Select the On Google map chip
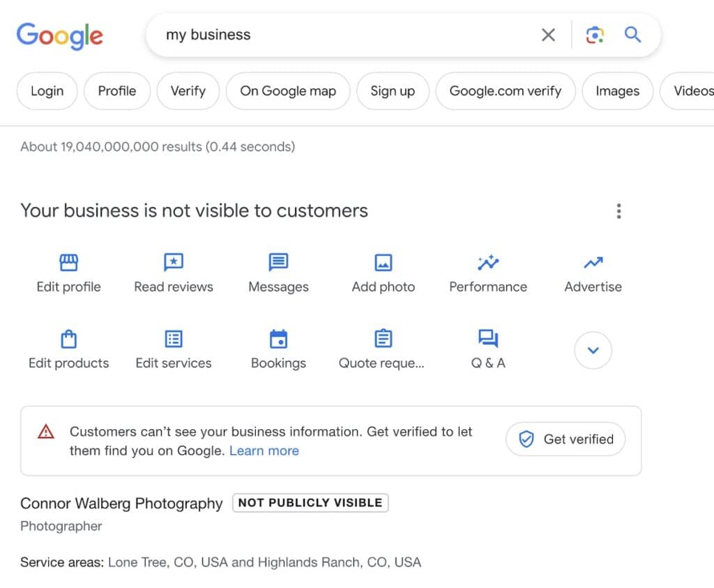 click(x=288, y=91)
